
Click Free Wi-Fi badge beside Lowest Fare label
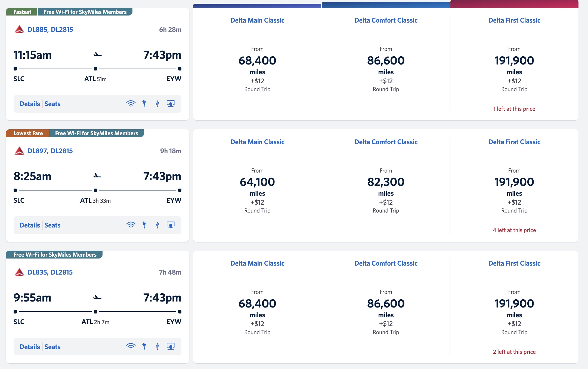point(97,133)
